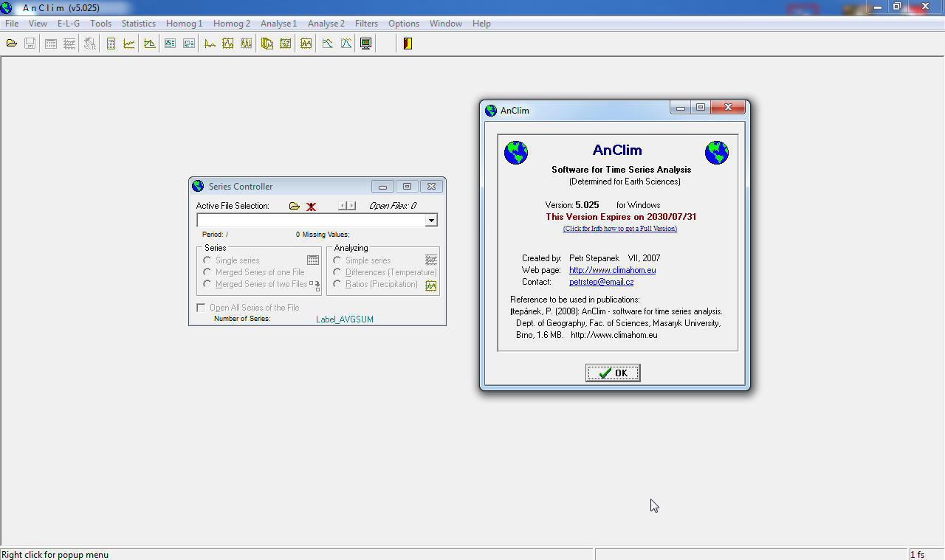Click the toolbar icon left of the monitor icon
Viewport: 945px width, 560px height.
(346, 44)
